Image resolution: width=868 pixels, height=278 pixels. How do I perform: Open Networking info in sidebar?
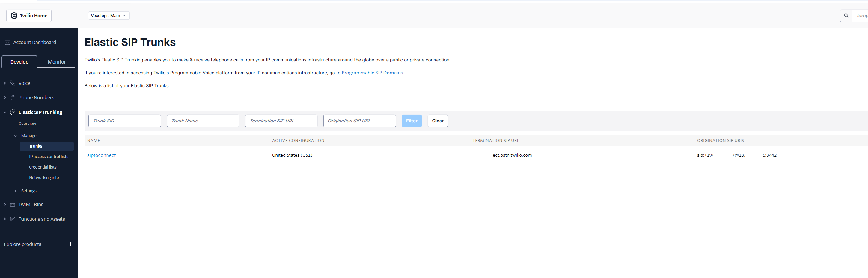(x=44, y=178)
